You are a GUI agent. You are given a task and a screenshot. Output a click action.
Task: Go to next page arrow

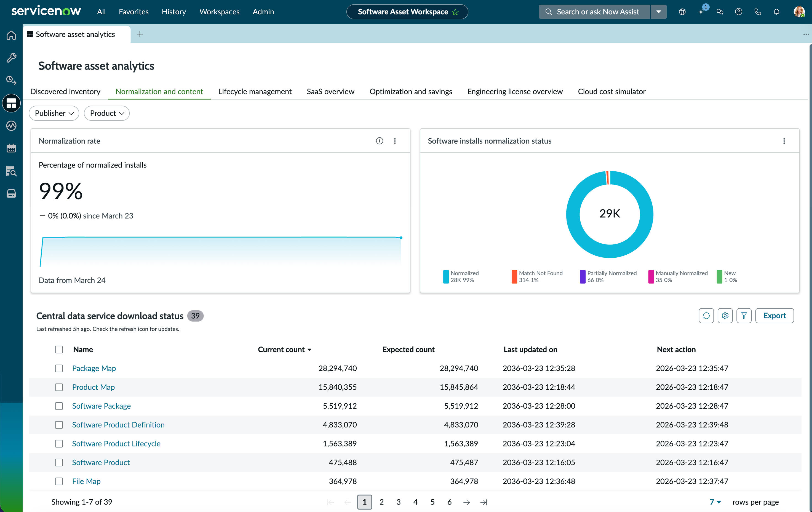click(466, 502)
